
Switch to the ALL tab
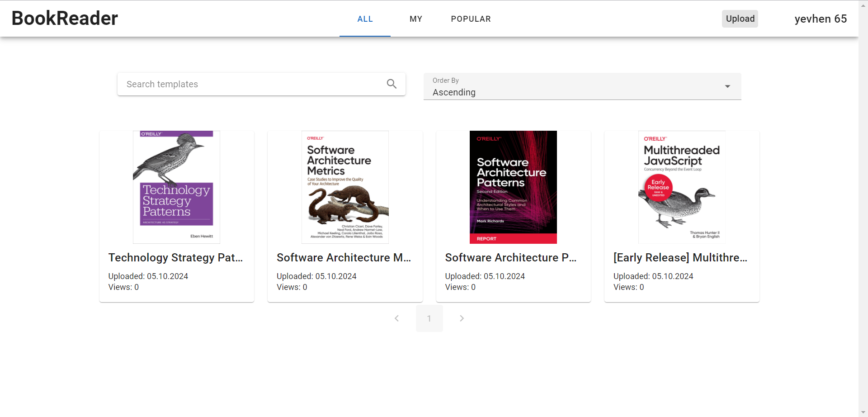[365, 19]
